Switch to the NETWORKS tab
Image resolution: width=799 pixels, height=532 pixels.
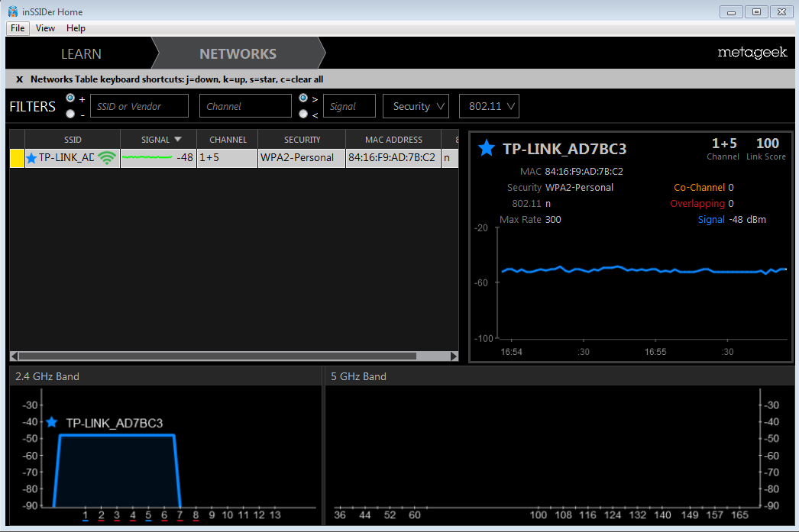tap(238, 53)
